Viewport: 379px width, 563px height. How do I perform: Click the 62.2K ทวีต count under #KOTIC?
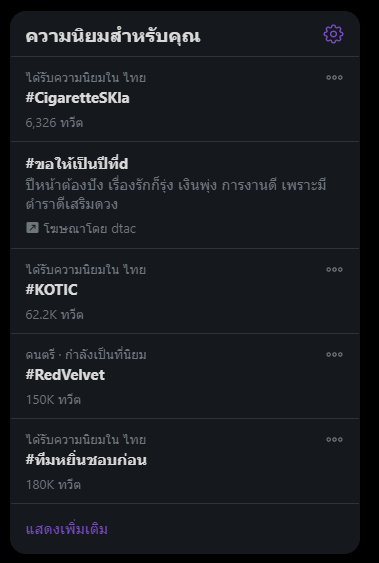tap(55, 315)
